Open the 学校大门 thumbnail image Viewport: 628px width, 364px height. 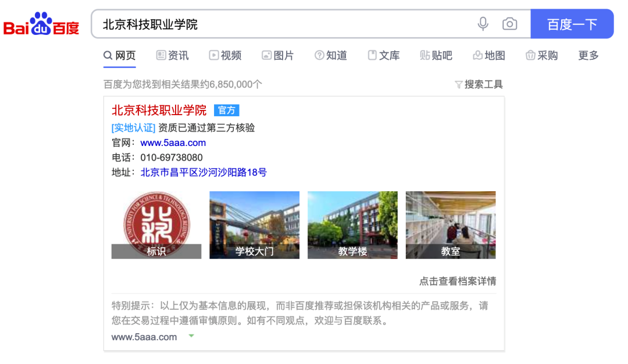click(x=254, y=225)
